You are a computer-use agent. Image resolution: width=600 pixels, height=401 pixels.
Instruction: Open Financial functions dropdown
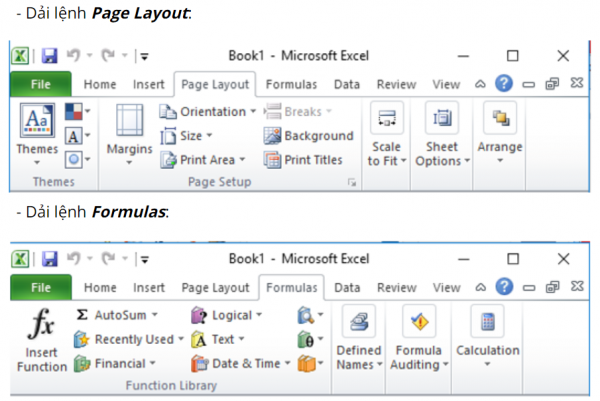[x=115, y=364]
